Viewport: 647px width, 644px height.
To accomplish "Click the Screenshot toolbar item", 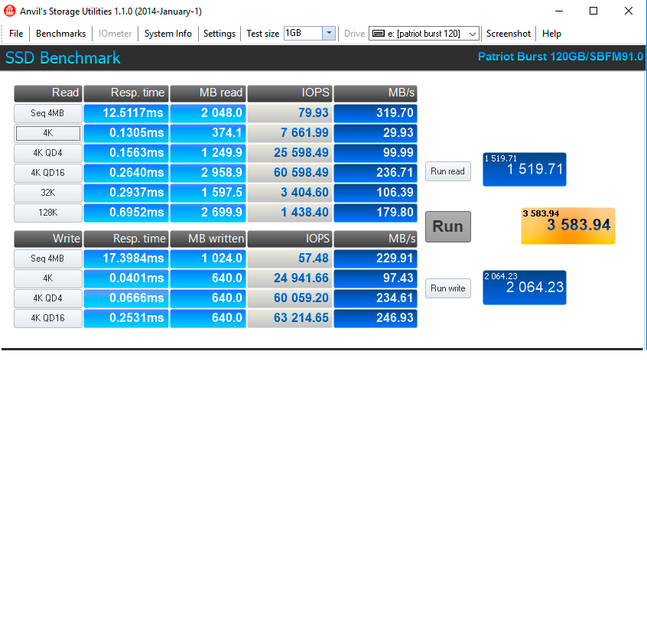I will [x=508, y=34].
